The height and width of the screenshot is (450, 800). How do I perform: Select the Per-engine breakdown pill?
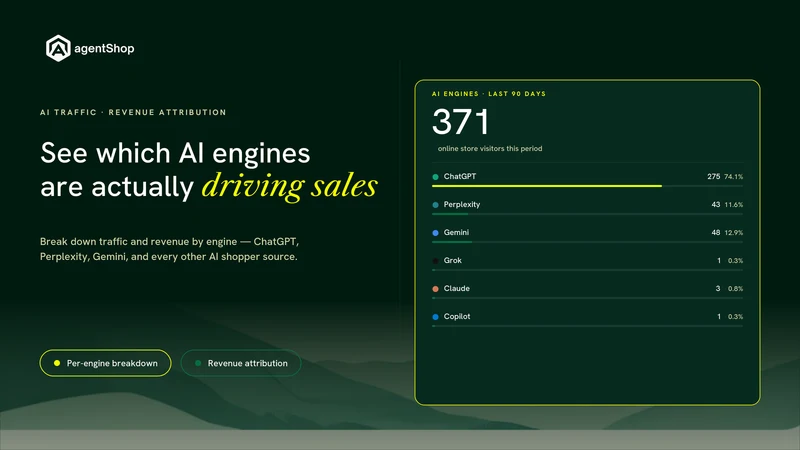[106, 363]
